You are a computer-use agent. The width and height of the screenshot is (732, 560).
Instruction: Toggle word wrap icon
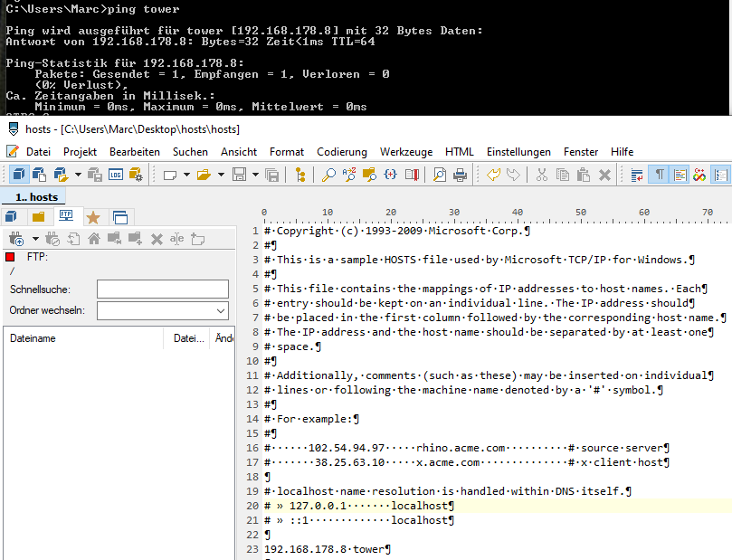click(x=637, y=175)
